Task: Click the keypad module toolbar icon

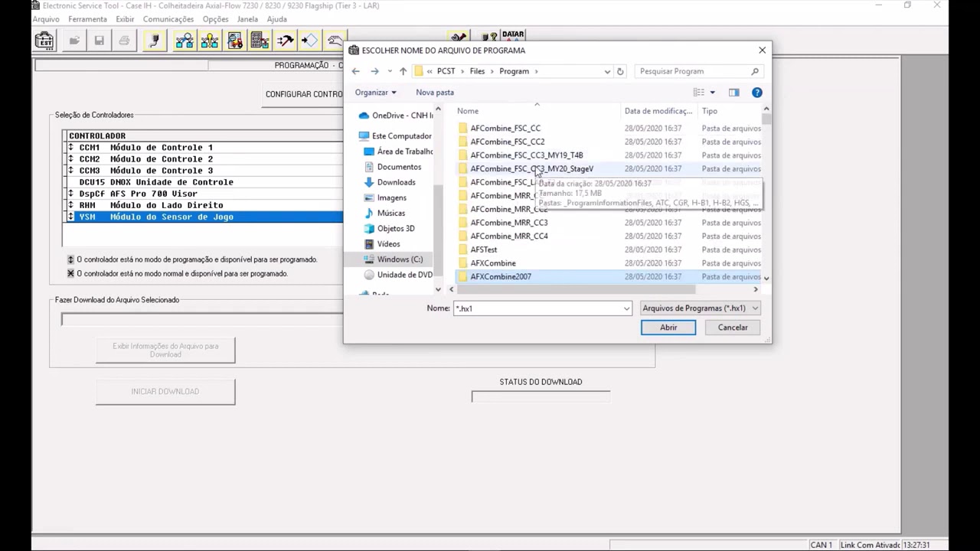Action: [x=260, y=41]
